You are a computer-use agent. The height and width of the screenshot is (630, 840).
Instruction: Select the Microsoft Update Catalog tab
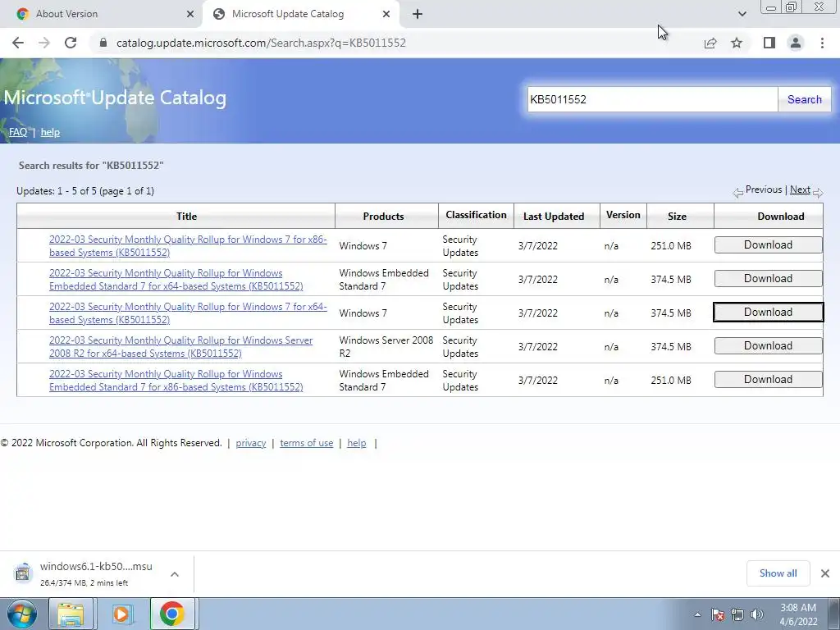[x=300, y=14]
